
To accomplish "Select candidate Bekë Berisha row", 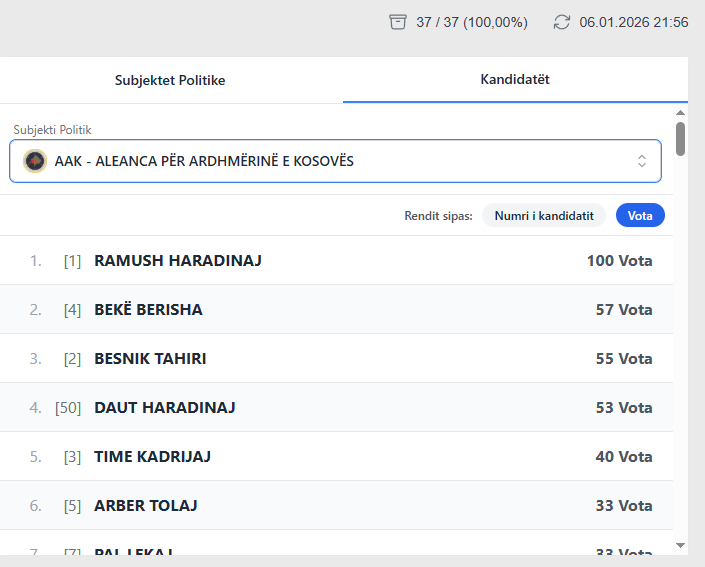I will click(148, 310).
